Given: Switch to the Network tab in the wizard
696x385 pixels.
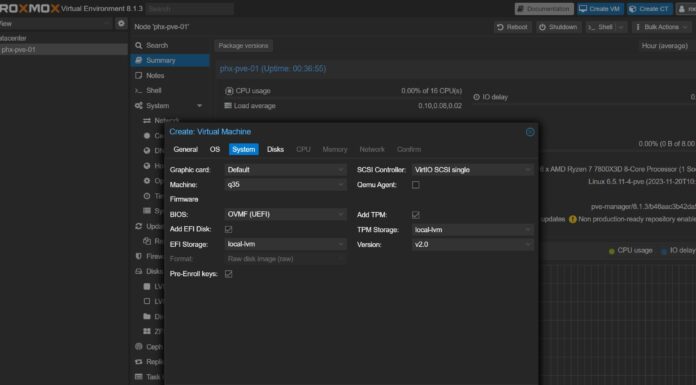Looking at the screenshot, I should (x=372, y=149).
